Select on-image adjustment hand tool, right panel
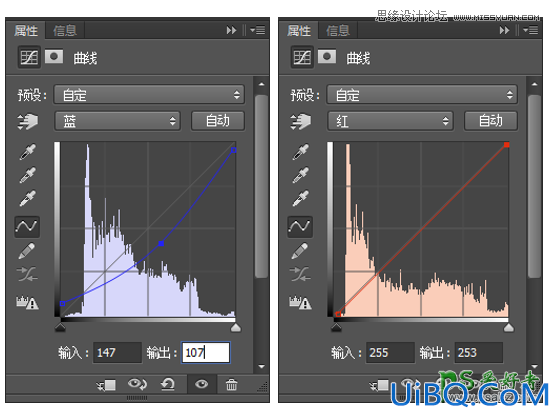 coord(301,121)
